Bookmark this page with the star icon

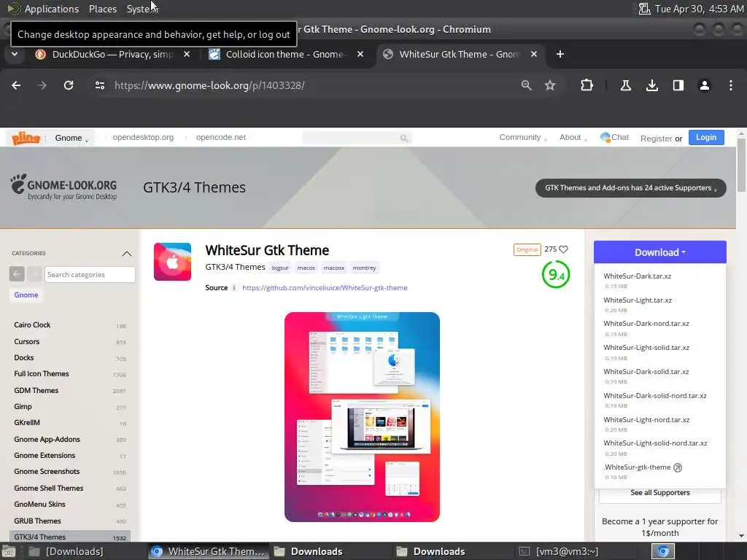click(550, 85)
